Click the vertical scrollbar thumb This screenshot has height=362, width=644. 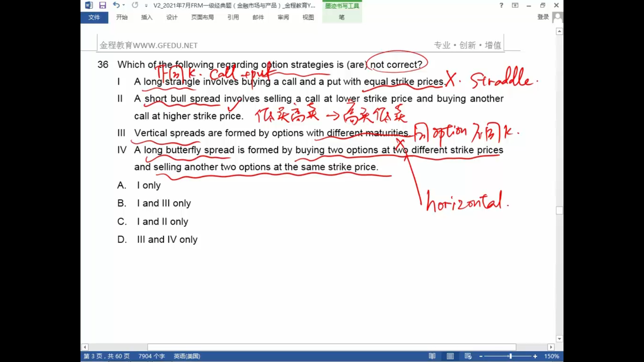tap(559, 210)
